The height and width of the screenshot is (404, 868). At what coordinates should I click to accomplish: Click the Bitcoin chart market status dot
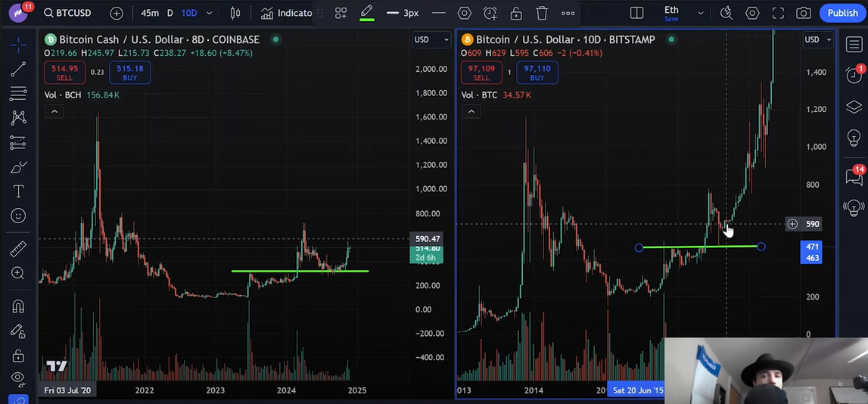click(671, 39)
